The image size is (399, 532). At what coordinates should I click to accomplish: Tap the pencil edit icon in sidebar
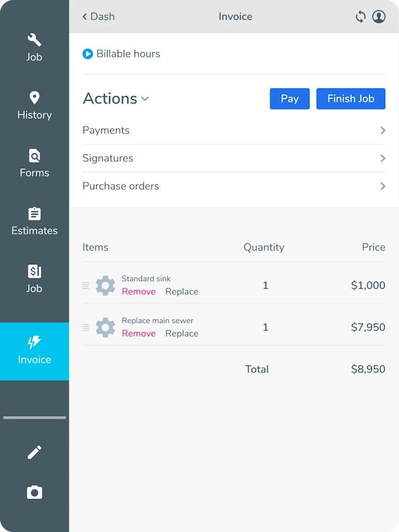pyautogui.click(x=34, y=452)
